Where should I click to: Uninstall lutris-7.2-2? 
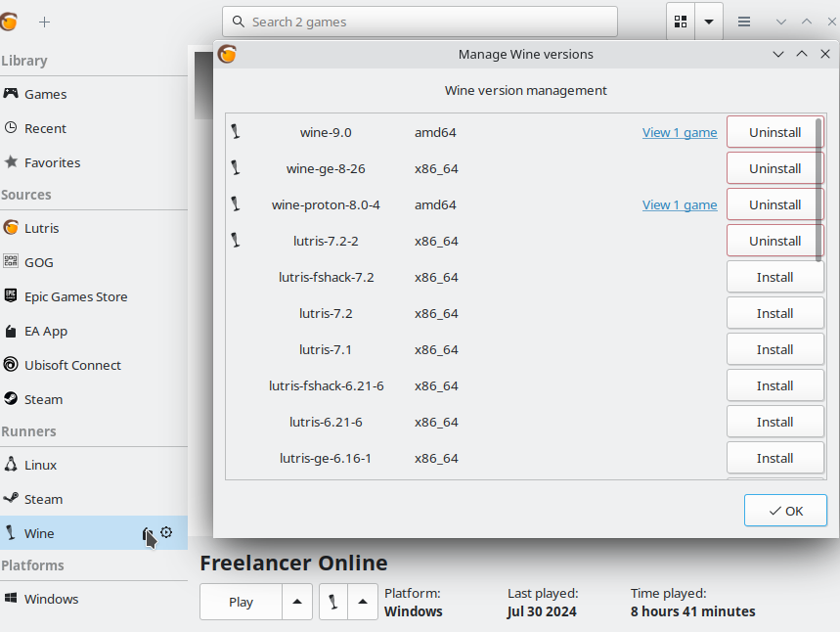click(x=774, y=241)
